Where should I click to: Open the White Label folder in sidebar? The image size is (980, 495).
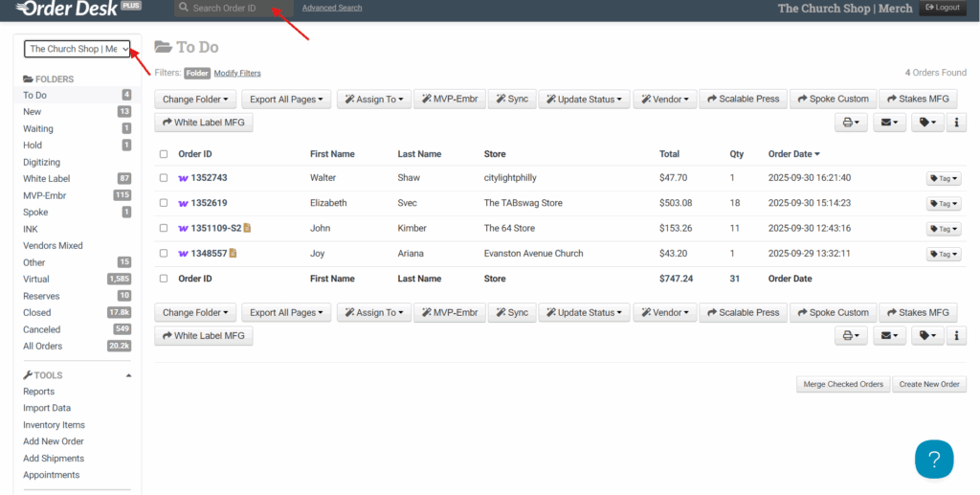(47, 179)
